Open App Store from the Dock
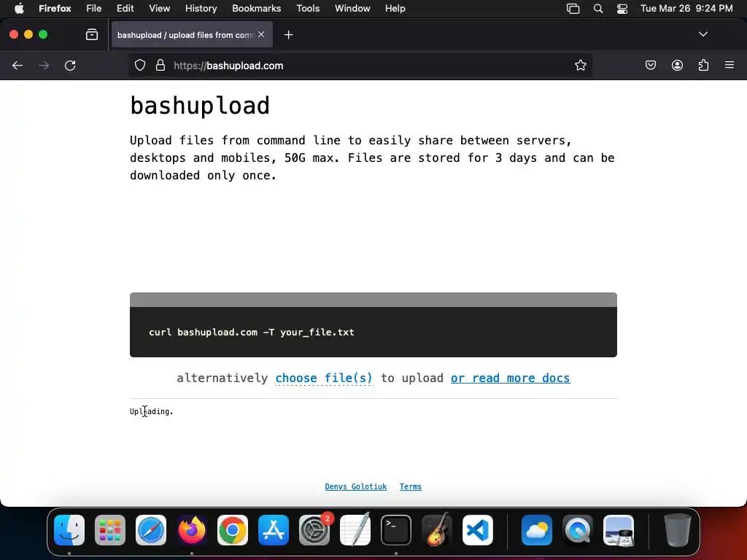747x560 pixels. click(274, 530)
